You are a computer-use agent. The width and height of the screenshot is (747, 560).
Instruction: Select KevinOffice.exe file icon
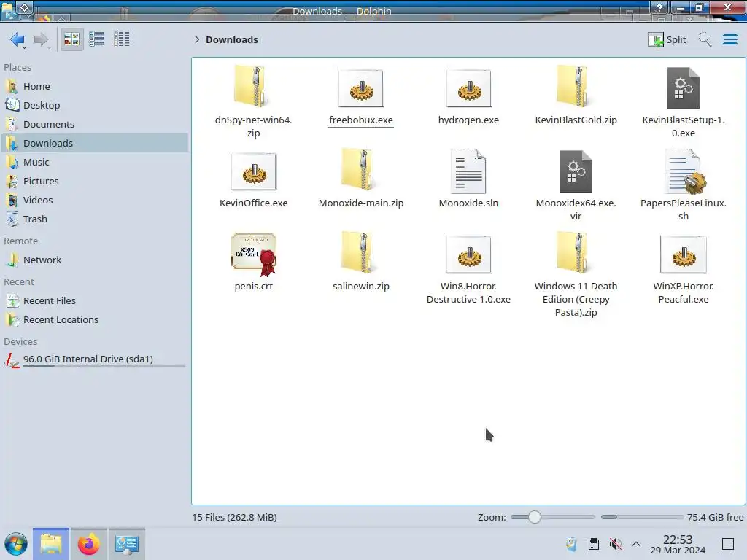[x=253, y=171]
